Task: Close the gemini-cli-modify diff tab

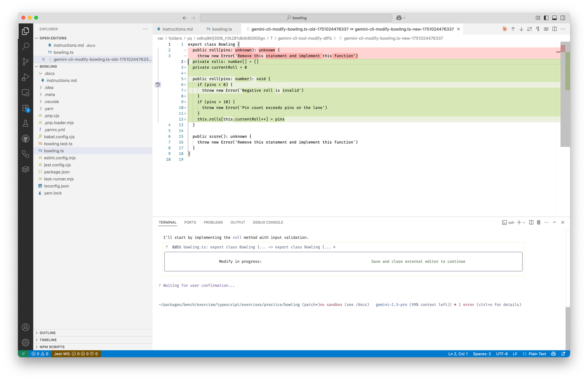Action: 458,29
